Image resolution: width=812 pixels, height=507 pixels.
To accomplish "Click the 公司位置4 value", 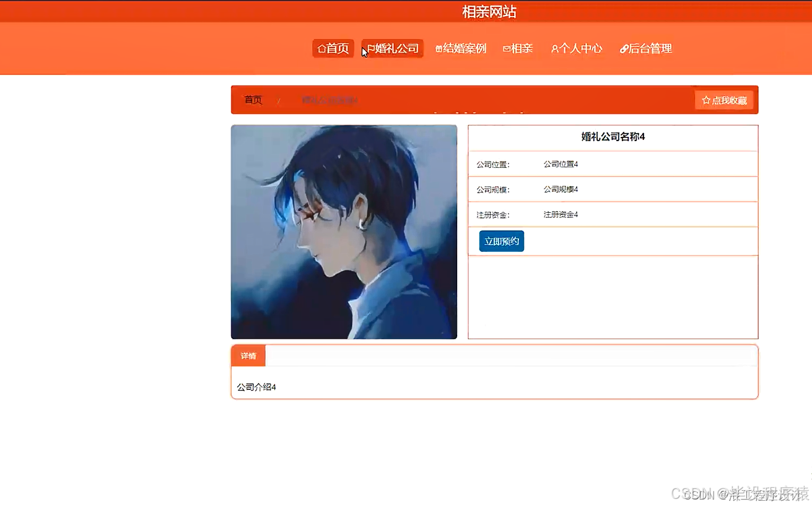I will 561,164.
